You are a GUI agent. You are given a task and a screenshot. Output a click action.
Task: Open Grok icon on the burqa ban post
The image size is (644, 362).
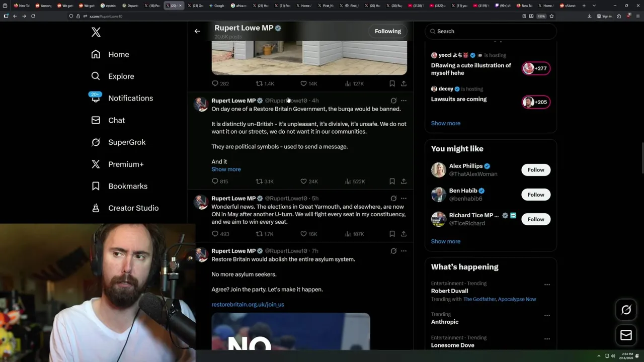click(x=393, y=101)
